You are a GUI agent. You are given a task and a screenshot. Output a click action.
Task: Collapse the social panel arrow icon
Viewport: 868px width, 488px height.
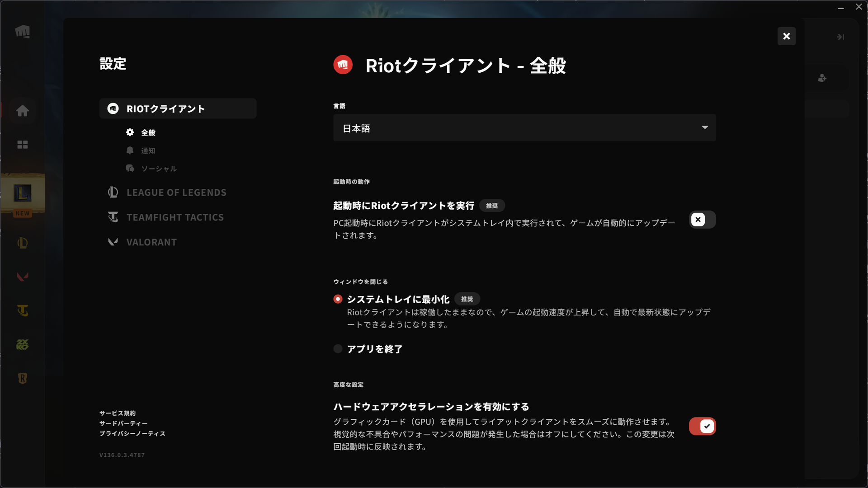tap(840, 37)
